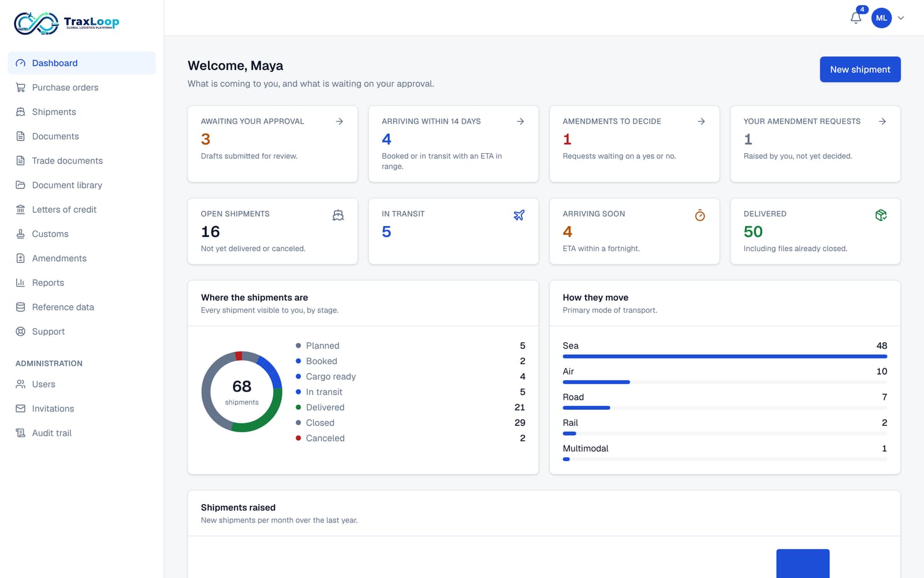Open the Support page

pyautogui.click(x=81, y=332)
